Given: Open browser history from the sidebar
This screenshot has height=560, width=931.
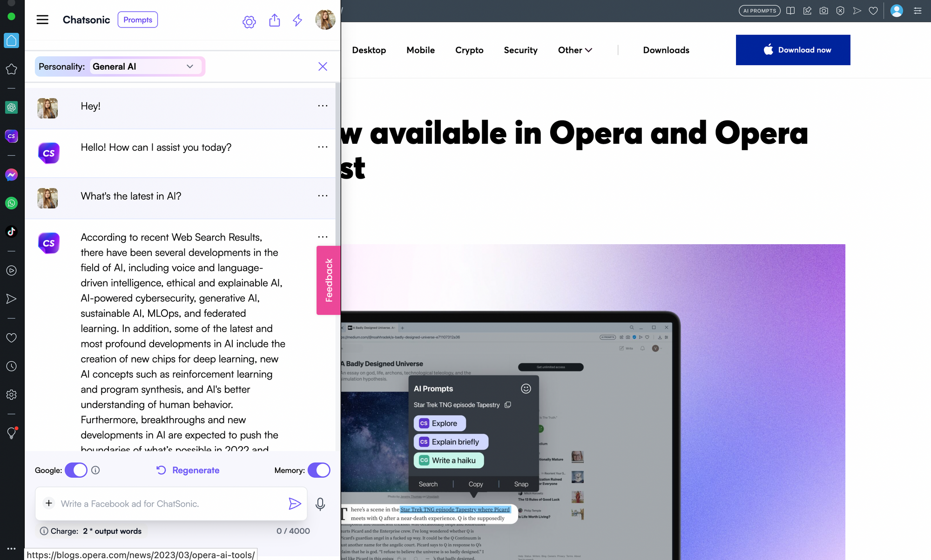Looking at the screenshot, I should point(11,366).
